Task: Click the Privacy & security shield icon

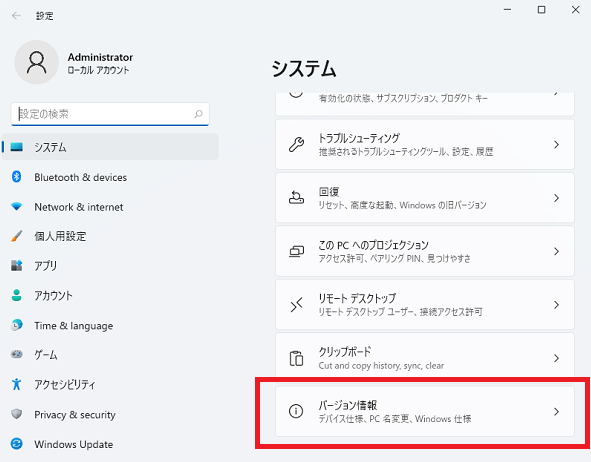Action: (x=17, y=414)
